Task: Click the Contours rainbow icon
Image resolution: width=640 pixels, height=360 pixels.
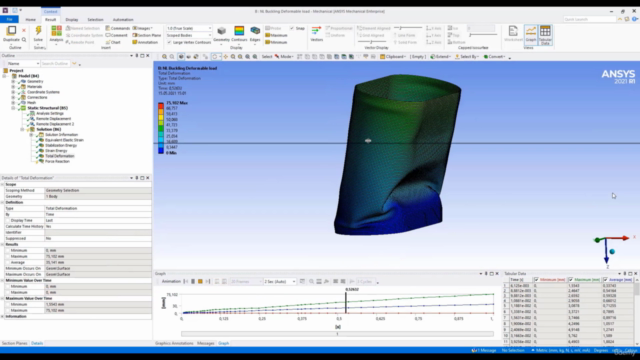Action: (239, 31)
